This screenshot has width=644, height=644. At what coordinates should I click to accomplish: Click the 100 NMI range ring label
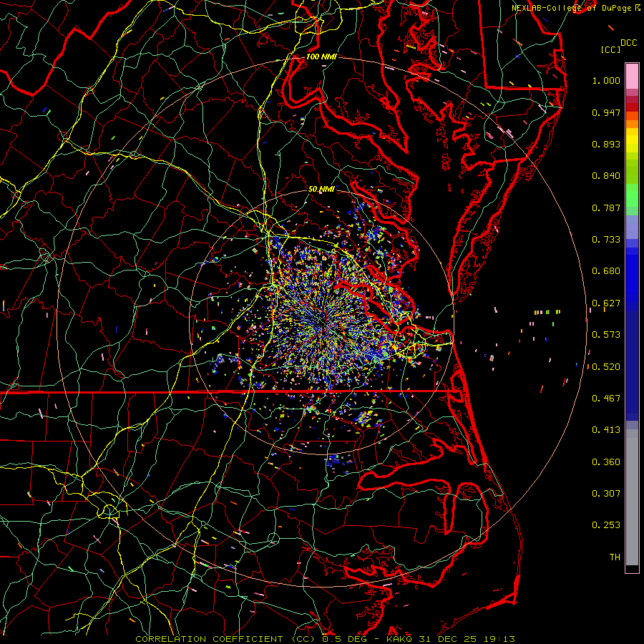(x=321, y=57)
